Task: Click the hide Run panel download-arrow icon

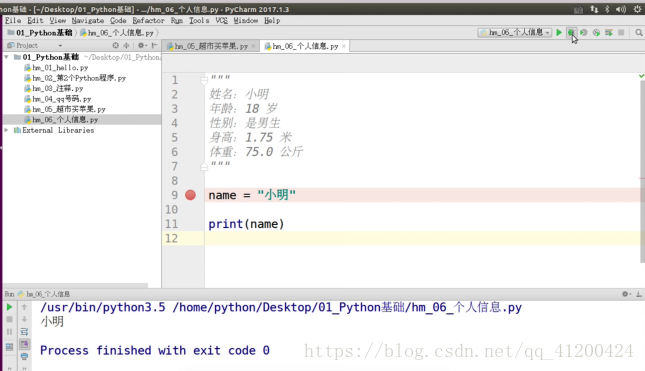Action: point(638,294)
